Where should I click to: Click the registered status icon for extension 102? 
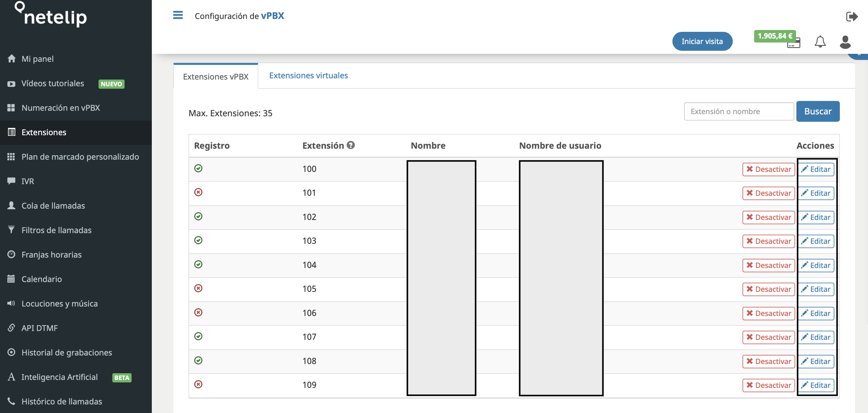(x=198, y=216)
